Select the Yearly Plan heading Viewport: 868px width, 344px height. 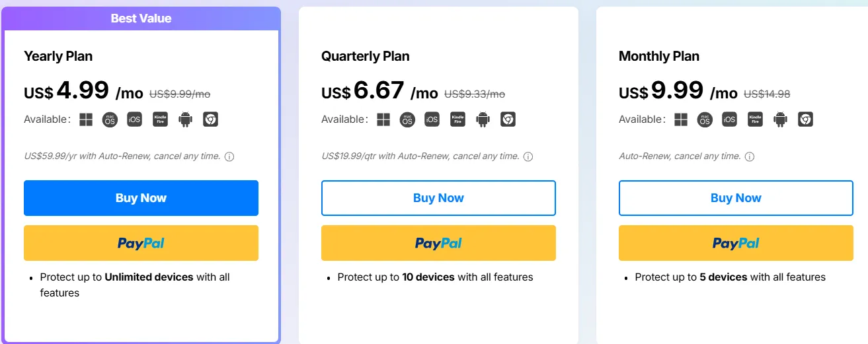(x=58, y=56)
